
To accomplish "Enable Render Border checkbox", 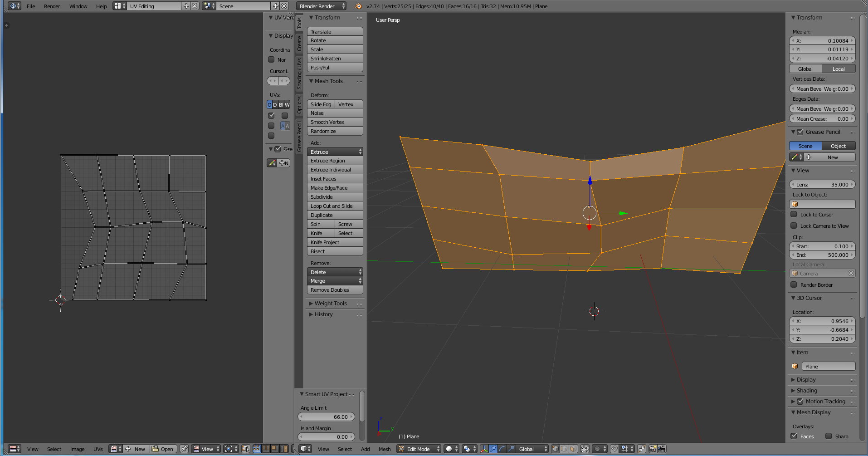I will 794,284.
